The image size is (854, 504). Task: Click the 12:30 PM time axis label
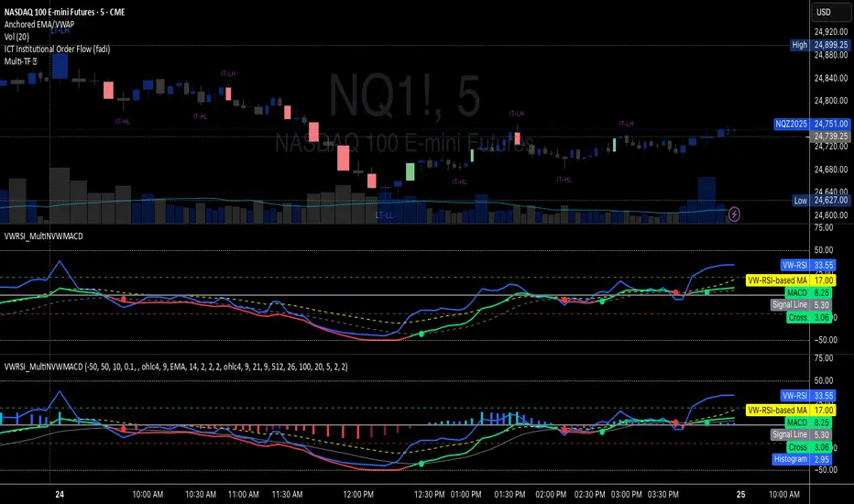point(429,494)
